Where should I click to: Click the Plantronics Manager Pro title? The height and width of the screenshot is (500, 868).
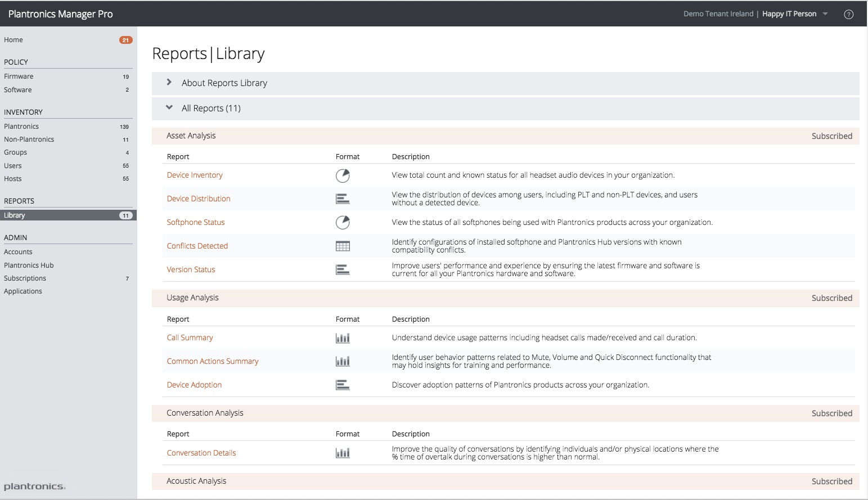click(x=61, y=14)
